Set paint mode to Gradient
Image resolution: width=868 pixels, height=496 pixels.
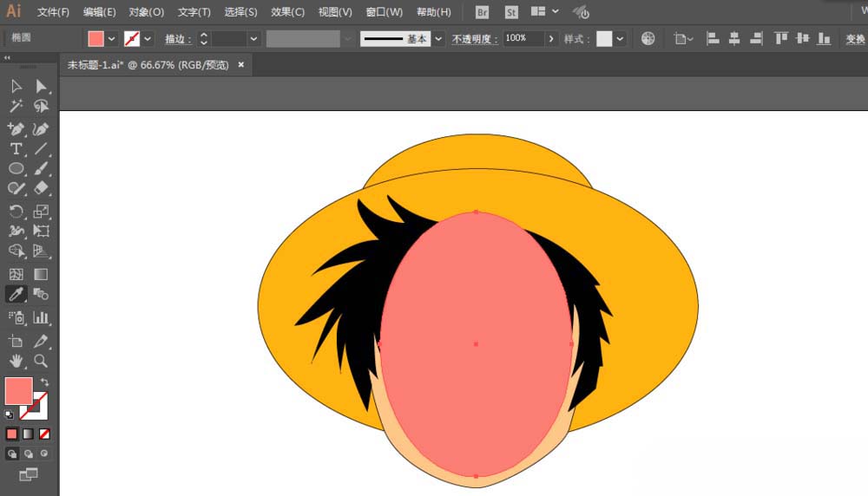coord(29,434)
